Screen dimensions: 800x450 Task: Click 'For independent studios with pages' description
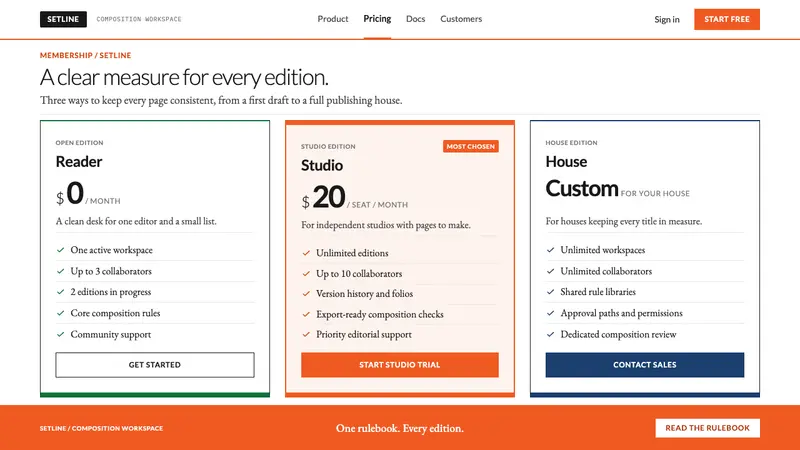click(x=386, y=225)
